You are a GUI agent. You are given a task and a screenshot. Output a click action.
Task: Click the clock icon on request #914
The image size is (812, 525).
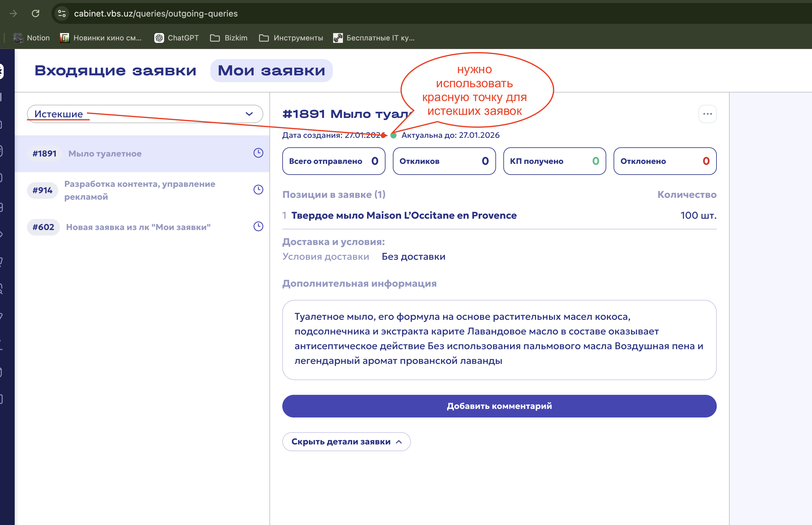[x=258, y=190]
